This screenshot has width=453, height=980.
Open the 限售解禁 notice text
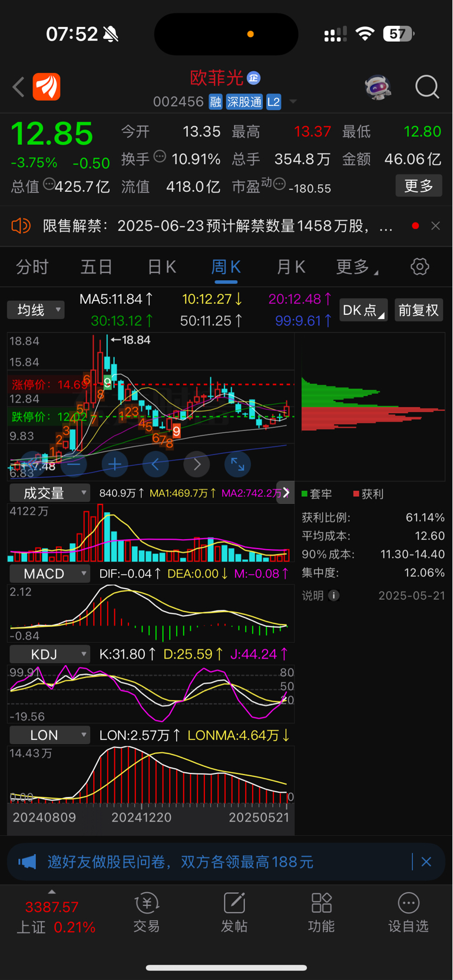[x=218, y=225]
